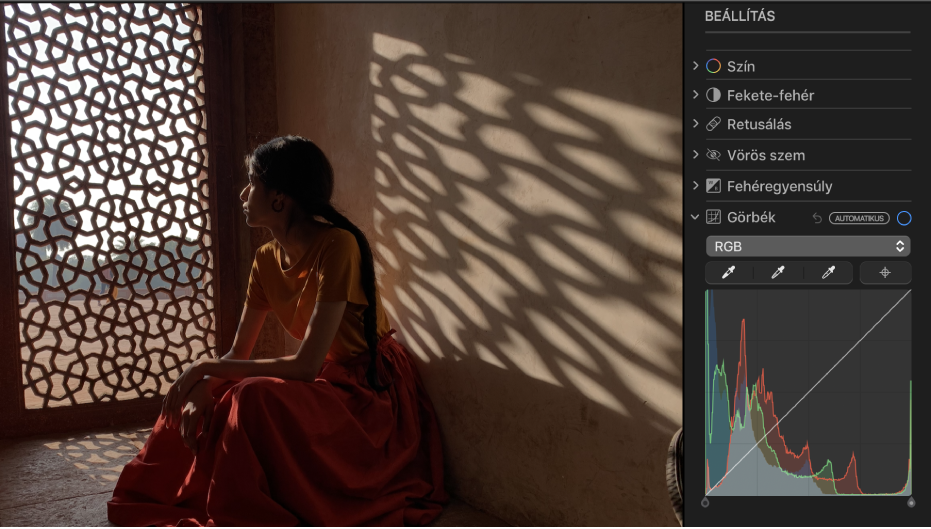Click the white point slider handle below histogram
The image size is (931, 529).
click(910, 503)
